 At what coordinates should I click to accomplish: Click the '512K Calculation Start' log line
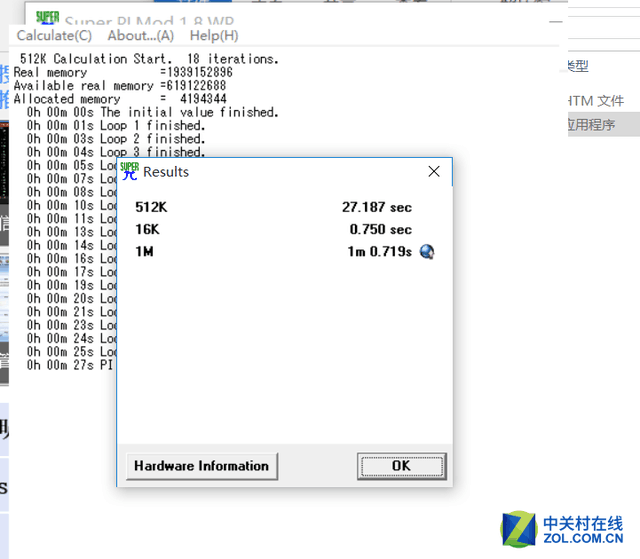pos(150,59)
